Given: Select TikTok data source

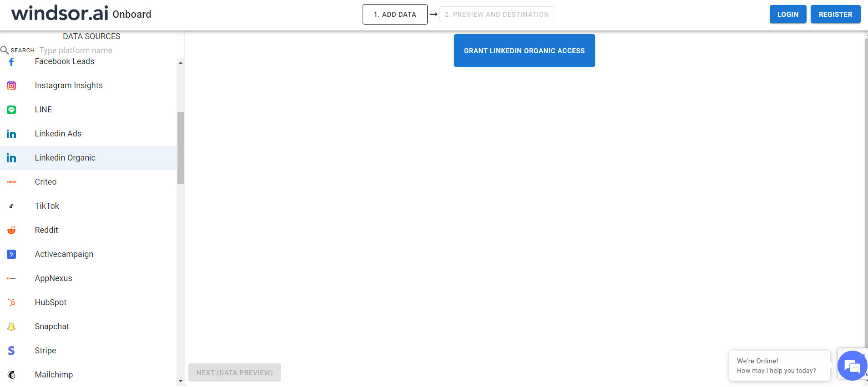Looking at the screenshot, I should [88, 206].
